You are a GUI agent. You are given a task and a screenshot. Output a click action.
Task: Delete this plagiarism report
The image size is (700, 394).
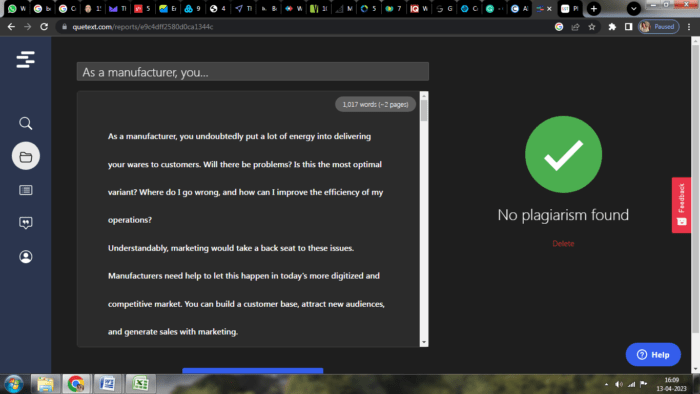pos(563,244)
